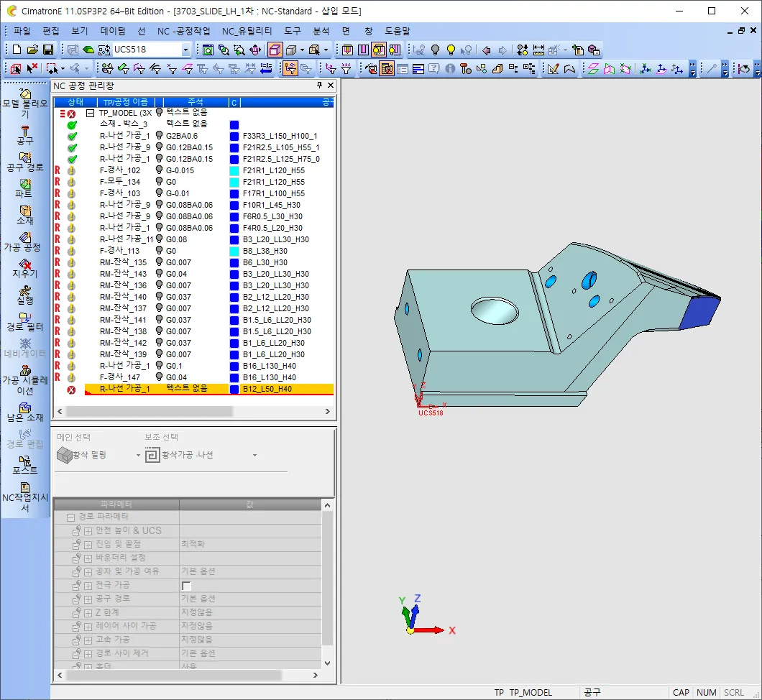
Task: Open the NC_유틸리티 menu
Action: coord(247,31)
